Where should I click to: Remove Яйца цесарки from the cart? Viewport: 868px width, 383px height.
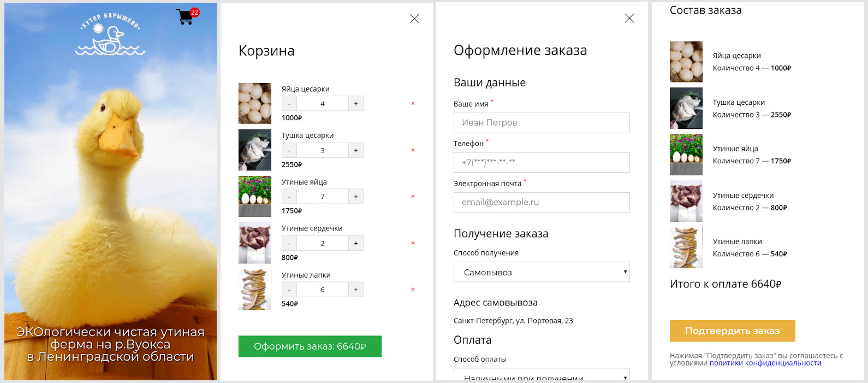(x=413, y=103)
